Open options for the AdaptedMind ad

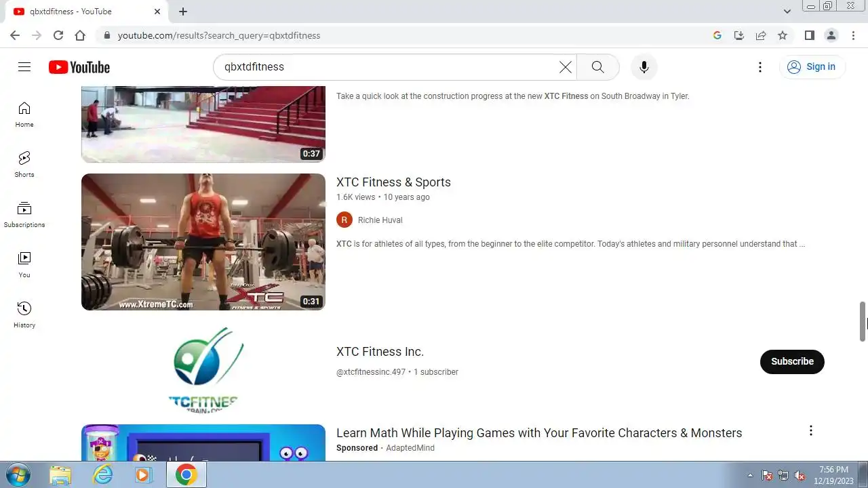pos(811,430)
